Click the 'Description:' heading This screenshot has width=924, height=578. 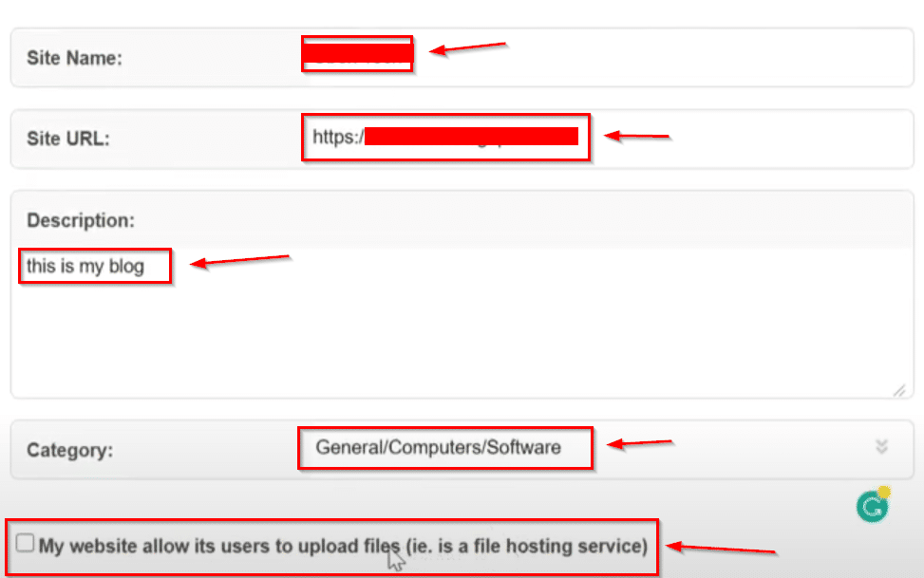pos(81,220)
